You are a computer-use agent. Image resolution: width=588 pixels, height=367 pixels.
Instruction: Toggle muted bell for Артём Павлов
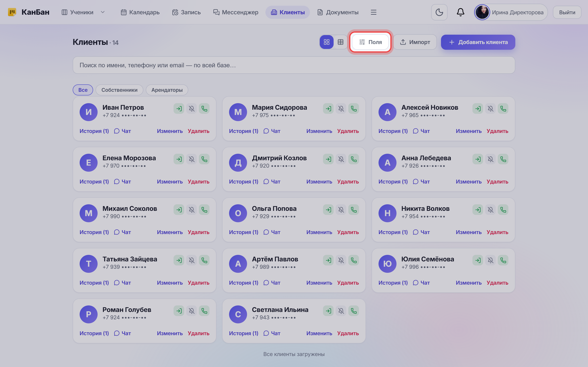(x=341, y=260)
